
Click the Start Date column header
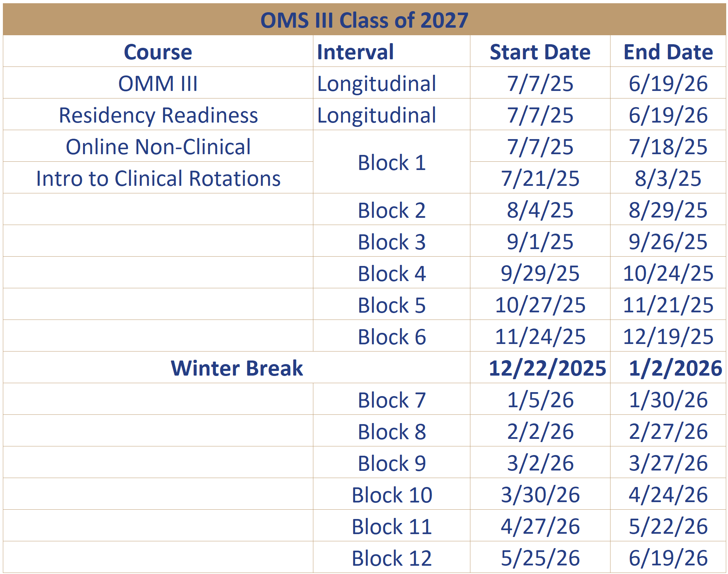pos(540,52)
